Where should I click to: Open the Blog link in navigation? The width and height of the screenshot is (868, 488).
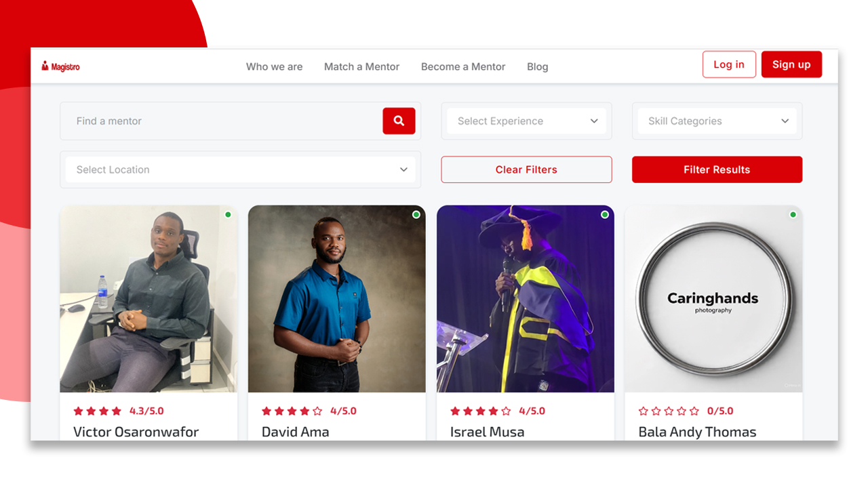click(538, 66)
